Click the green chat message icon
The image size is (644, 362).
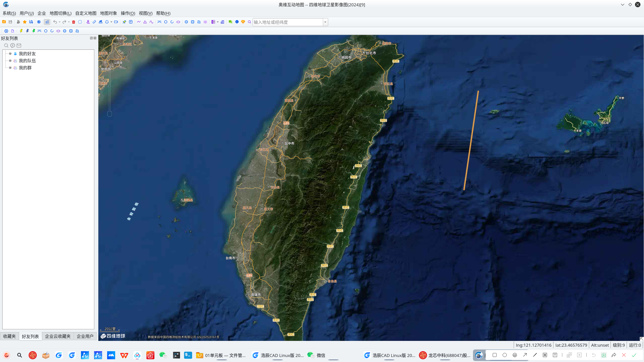pyautogui.click(x=230, y=22)
